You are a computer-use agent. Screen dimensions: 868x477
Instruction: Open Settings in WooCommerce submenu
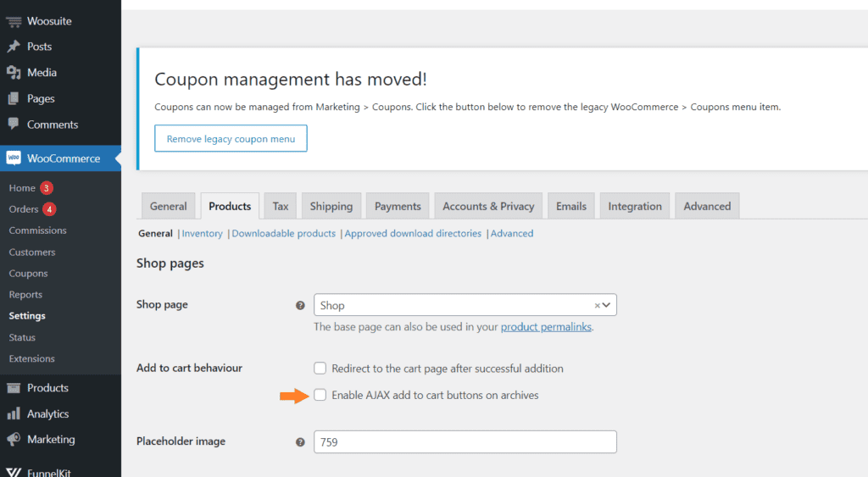(x=27, y=316)
